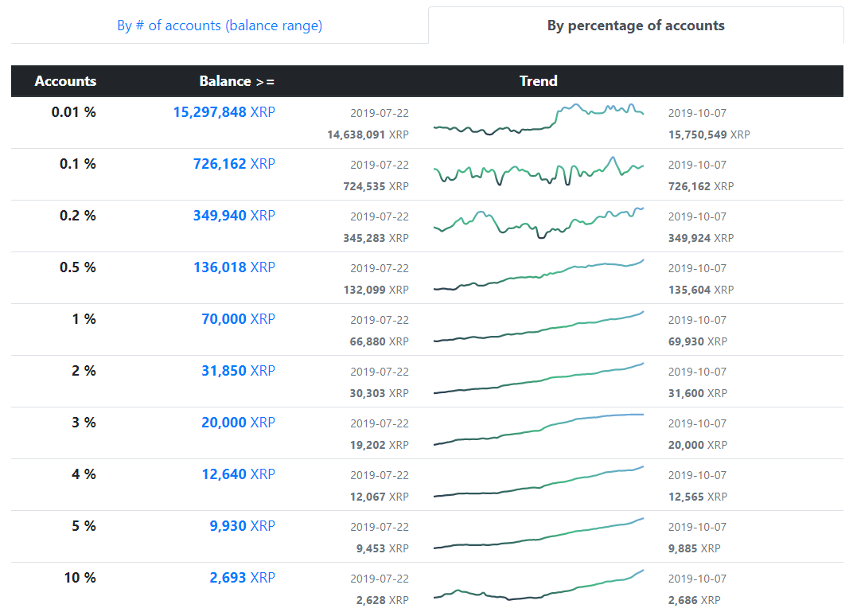Click the 0.1 % trend sparkline chart

point(539,172)
